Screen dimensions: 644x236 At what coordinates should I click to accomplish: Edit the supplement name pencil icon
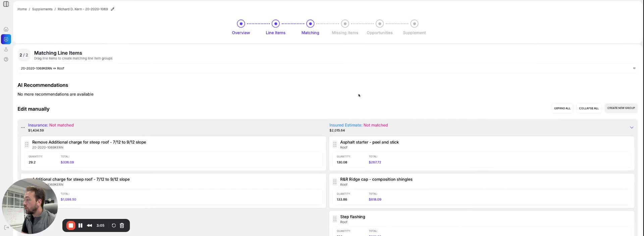[113, 9]
